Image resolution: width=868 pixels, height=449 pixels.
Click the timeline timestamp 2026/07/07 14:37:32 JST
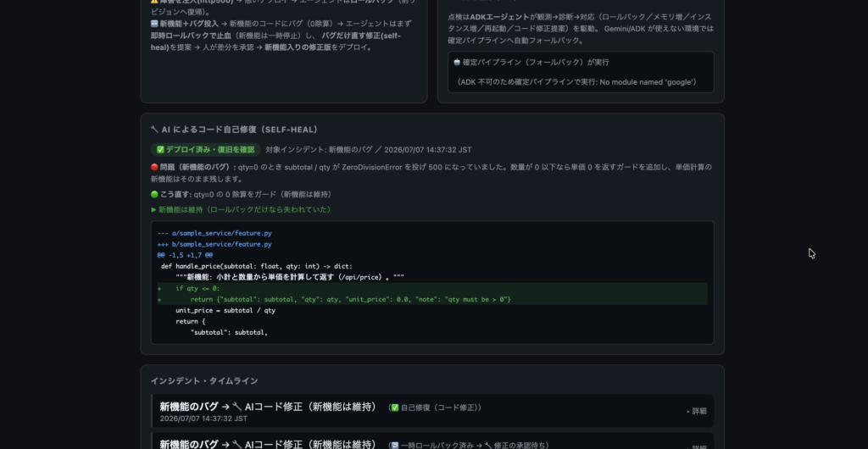coord(203,419)
